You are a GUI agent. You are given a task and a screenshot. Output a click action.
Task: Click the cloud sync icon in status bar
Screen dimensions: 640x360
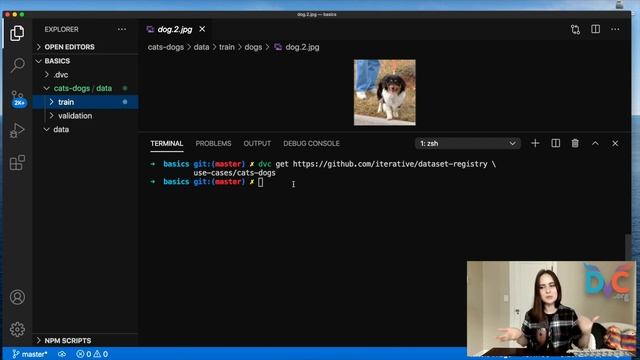62,354
